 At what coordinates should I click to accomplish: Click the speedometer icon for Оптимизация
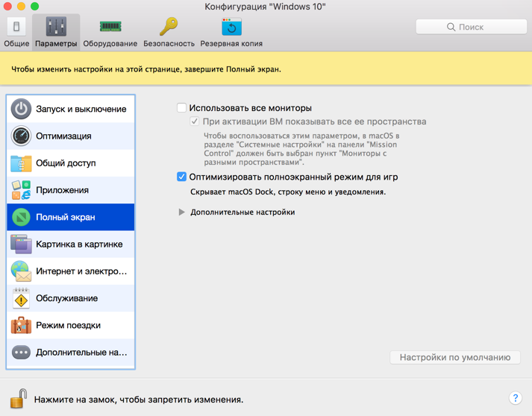pos(21,136)
